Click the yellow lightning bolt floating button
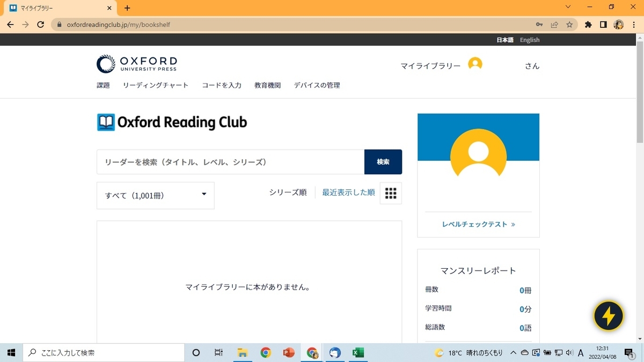The height and width of the screenshot is (362, 644). click(609, 316)
